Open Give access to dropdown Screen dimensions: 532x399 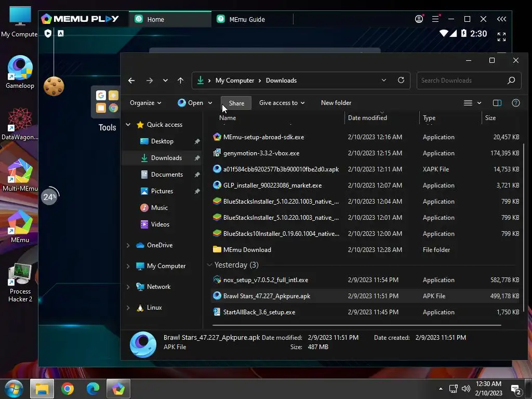point(282,103)
